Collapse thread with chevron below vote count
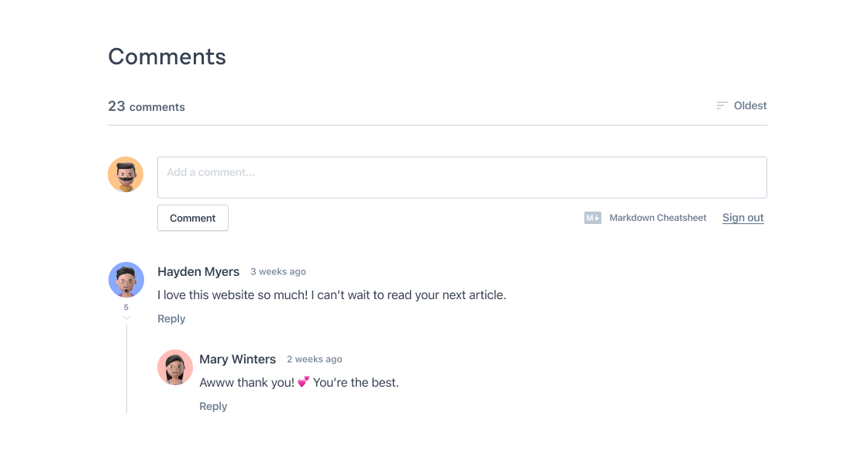 [126, 318]
